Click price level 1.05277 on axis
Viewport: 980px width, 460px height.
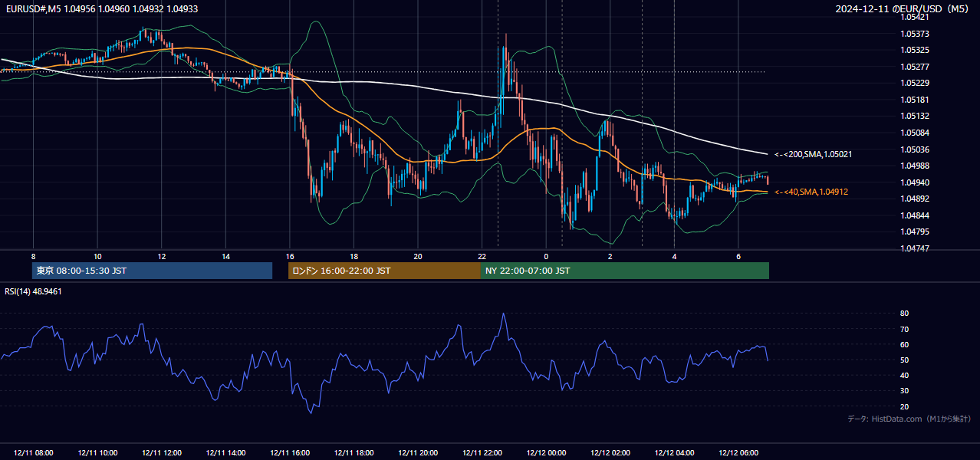click(x=915, y=67)
